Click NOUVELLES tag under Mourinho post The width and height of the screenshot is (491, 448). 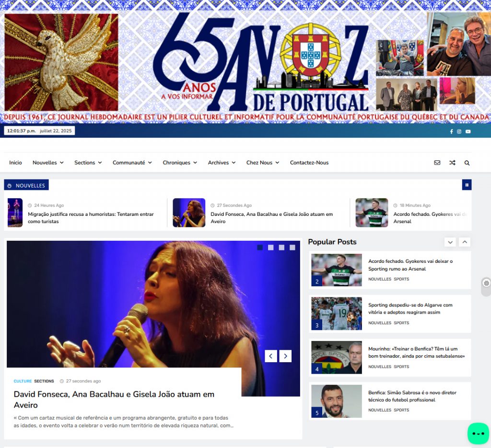click(380, 366)
